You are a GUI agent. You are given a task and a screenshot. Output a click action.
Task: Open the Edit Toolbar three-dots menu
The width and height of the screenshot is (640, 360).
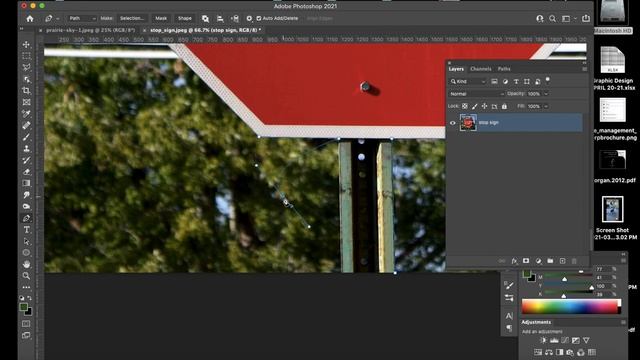click(x=27, y=287)
